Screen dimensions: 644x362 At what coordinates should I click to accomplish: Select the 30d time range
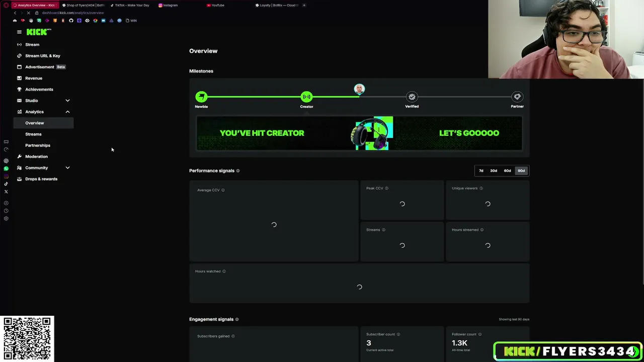(494, 171)
